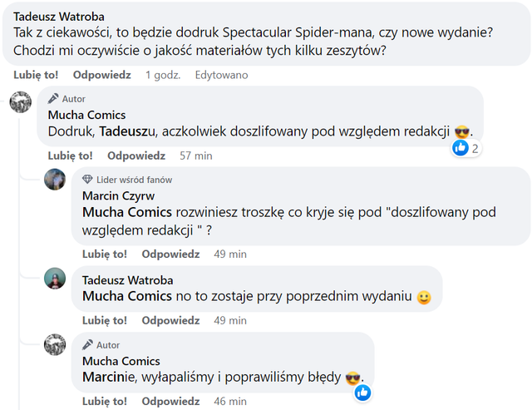Open Marcin Czyrw's profile name link
Screen dimensions: 532x410
118,195
